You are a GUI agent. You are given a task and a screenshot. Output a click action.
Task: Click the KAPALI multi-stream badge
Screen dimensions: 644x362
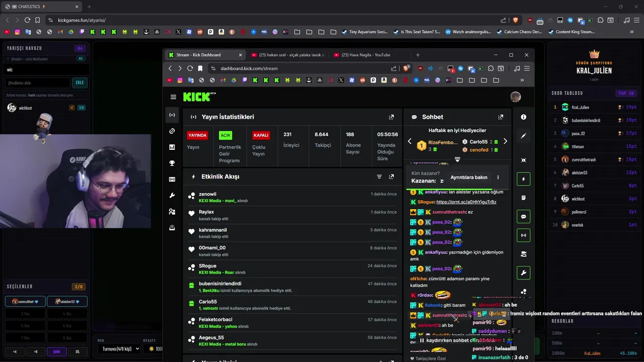coord(261,135)
